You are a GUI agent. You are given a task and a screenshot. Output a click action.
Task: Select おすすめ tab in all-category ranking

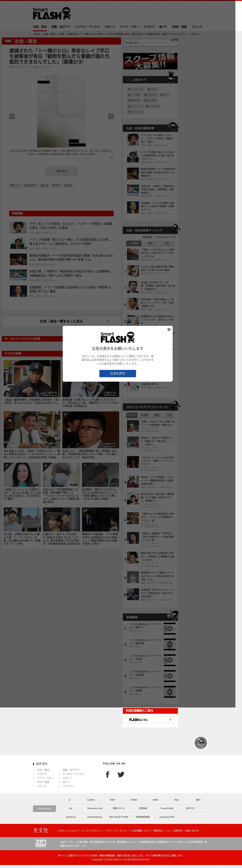pyautogui.click(x=132, y=415)
